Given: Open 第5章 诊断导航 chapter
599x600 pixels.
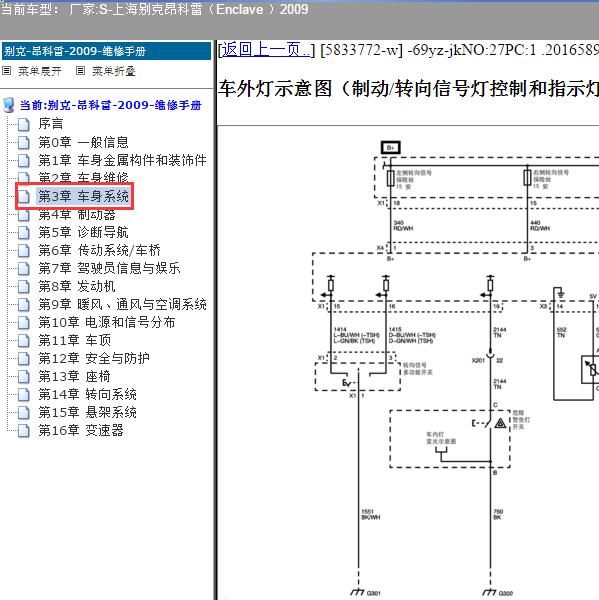Looking at the screenshot, I should (83, 232).
